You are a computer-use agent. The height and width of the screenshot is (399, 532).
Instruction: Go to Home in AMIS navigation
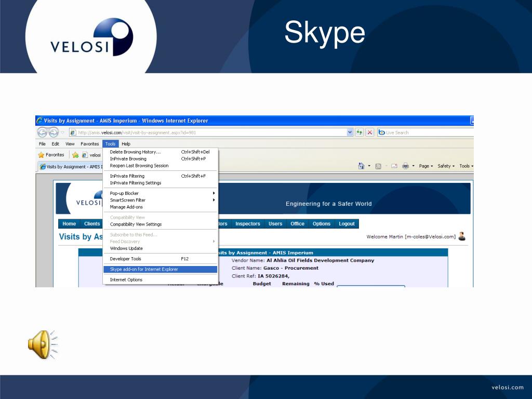(x=69, y=223)
